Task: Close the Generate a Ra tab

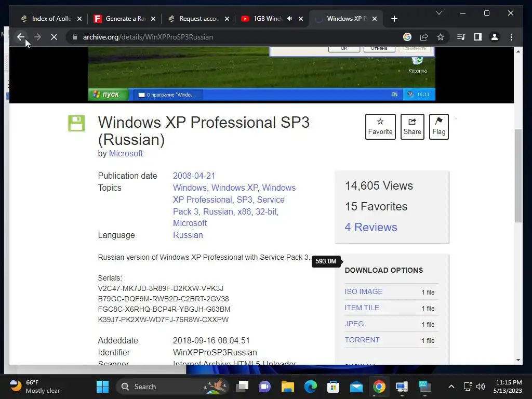Action: coord(153,19)
